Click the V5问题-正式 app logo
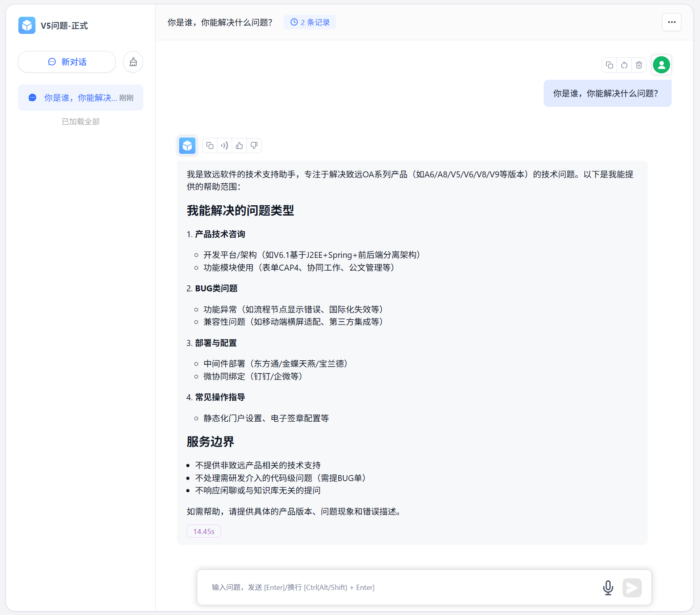Image resolution: width=700 pixels, height=615 pixels. (27, 26)
